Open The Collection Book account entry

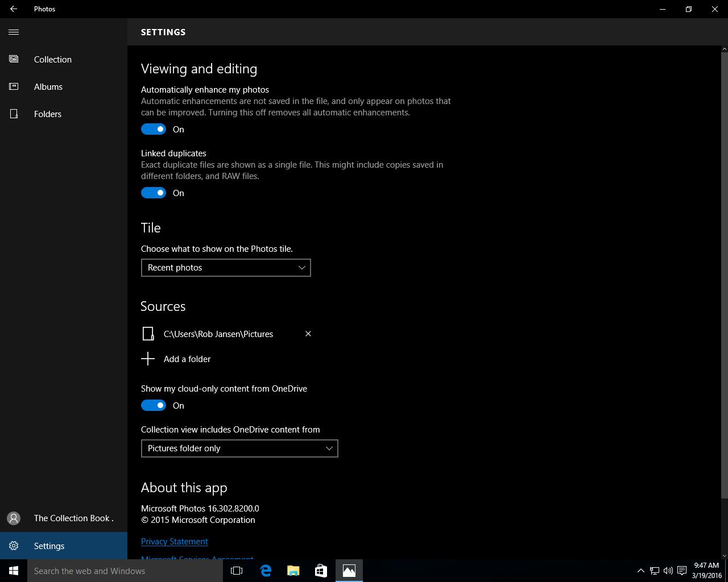64,518
